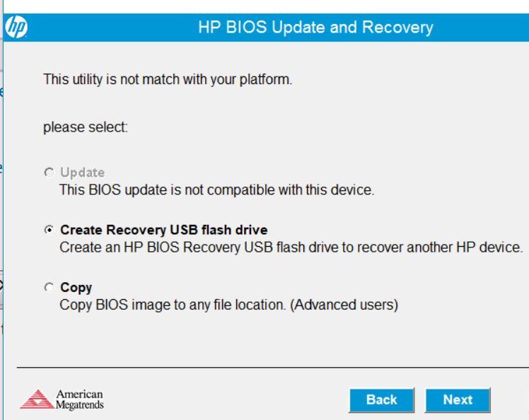Click the Create Recovery USB flash drive label
529x420 pixels.
coord(163,230)
